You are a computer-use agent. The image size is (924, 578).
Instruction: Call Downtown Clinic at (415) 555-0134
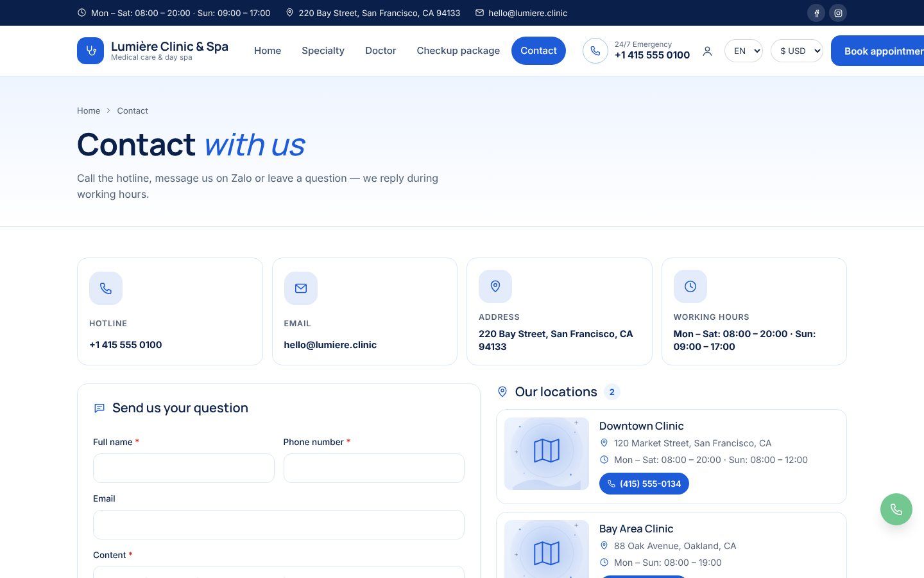click(x=644, y=484)
